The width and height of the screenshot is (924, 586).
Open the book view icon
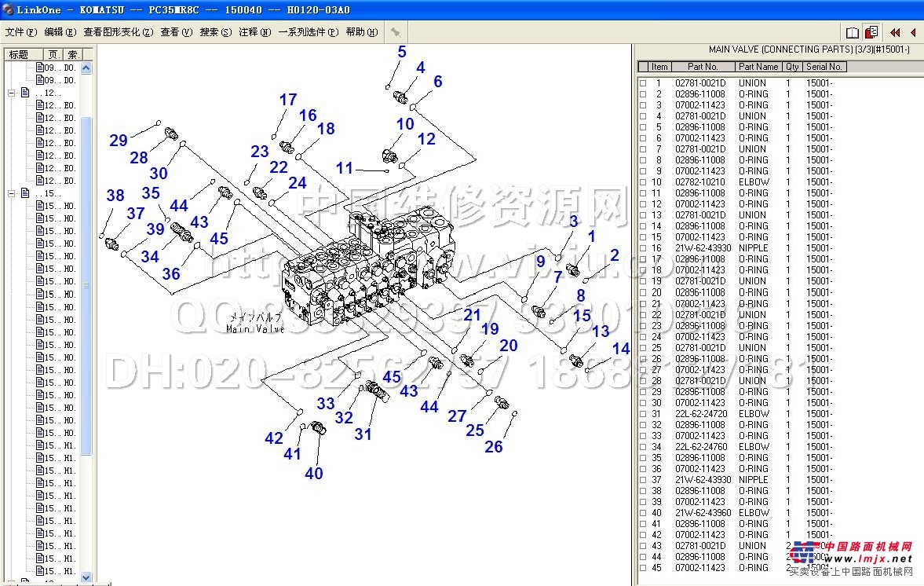pyautogui.click(x=852, y=32)
